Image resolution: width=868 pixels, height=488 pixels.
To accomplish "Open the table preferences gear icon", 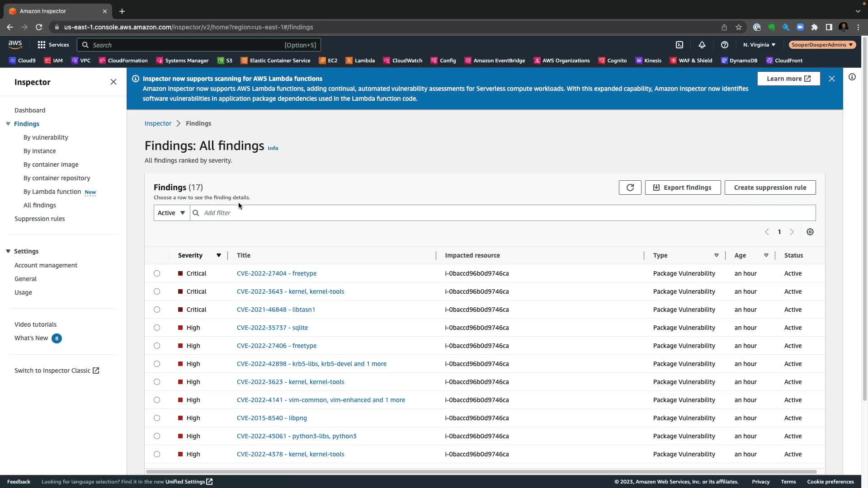I will tap(810, 232).
